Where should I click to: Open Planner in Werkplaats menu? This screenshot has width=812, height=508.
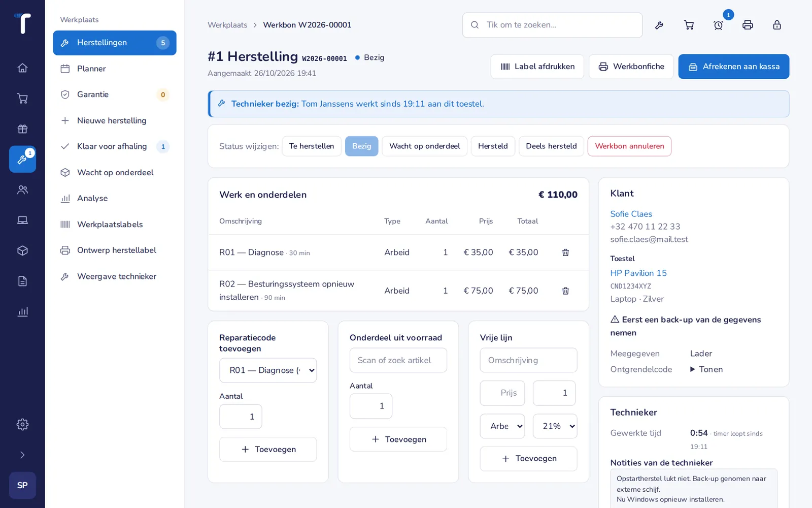[115, 69]
